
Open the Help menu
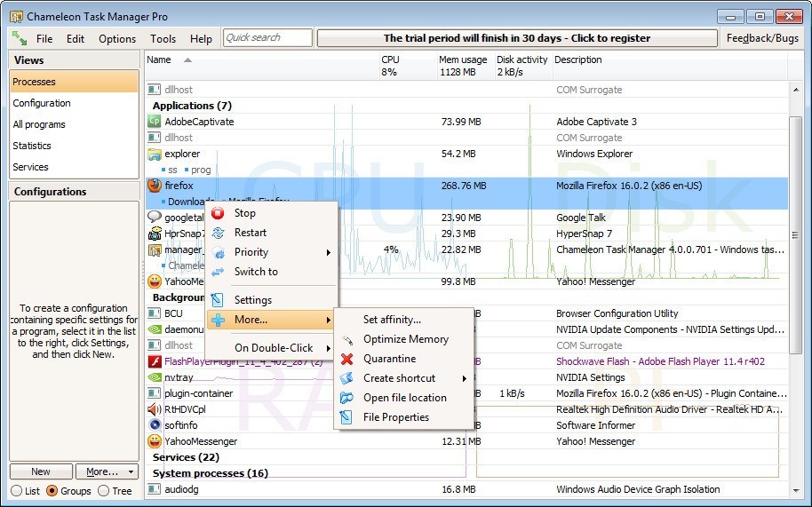201,39
